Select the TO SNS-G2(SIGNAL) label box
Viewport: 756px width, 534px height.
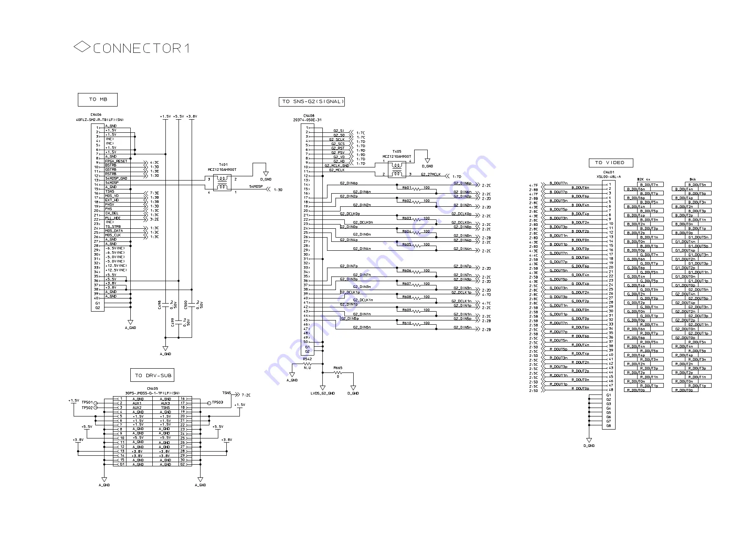pyautogui.click(x=312, y=101)
